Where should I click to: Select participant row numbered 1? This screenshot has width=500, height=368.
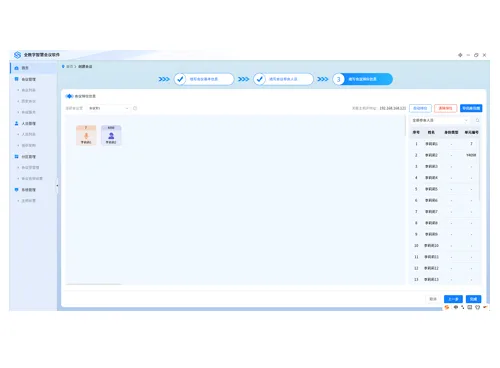click(x=444, y=144)
